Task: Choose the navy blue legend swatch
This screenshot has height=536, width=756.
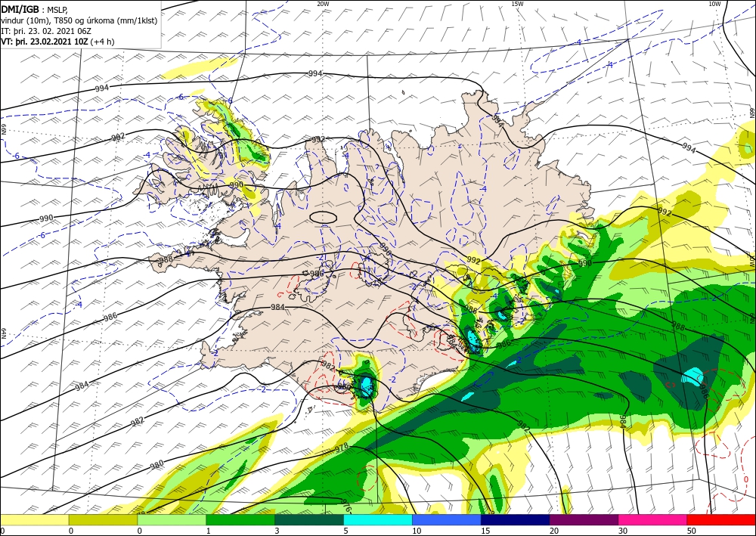Action: click(x=516, y=520)
